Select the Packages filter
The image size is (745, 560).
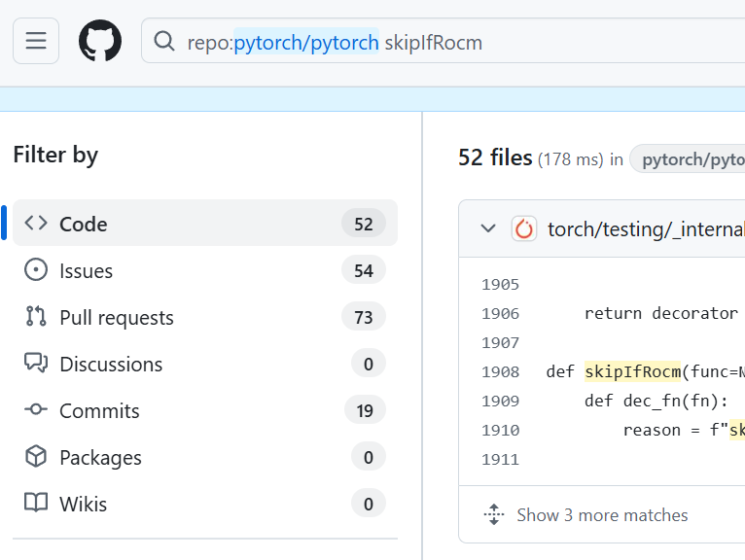click(x=205, y=457)
